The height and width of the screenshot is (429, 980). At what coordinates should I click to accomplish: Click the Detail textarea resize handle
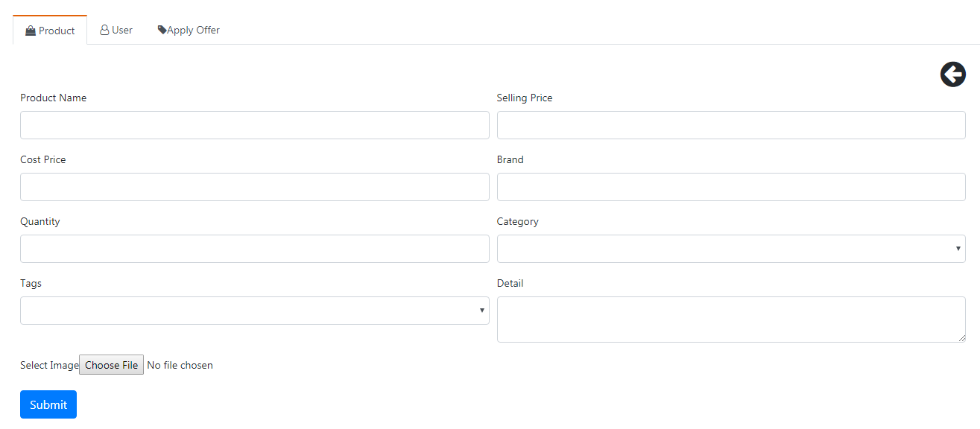pyautogui.click(x=961, y=338)
